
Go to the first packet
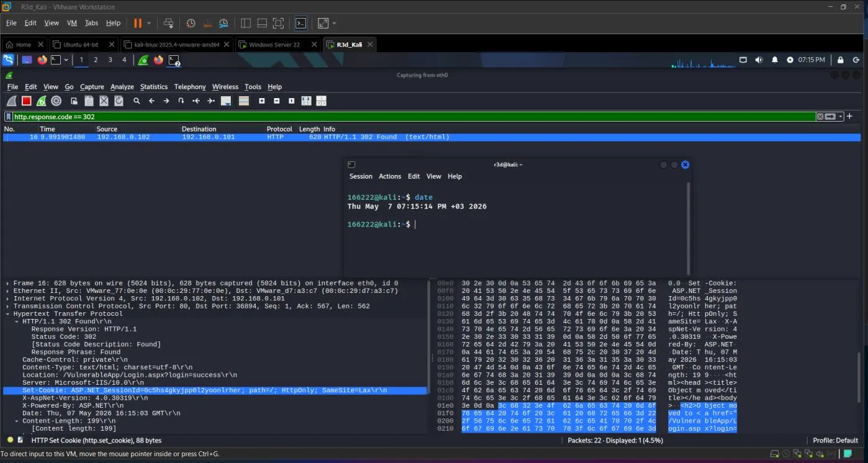tap(196, 101)
